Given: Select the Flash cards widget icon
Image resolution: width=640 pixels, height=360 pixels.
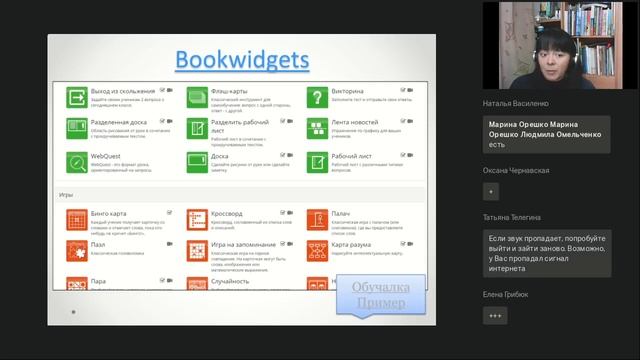Looking at the screenshot, I should point(197,98).
